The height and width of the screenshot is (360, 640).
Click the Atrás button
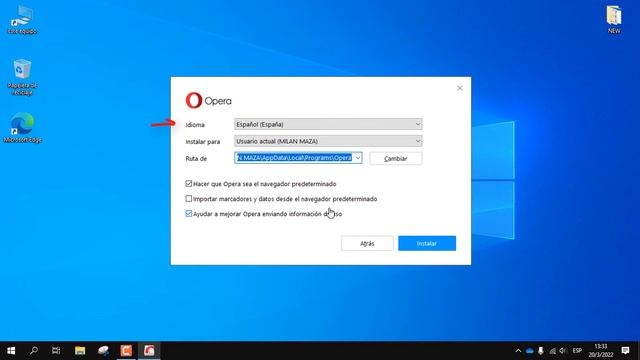(x=367, y=243)
